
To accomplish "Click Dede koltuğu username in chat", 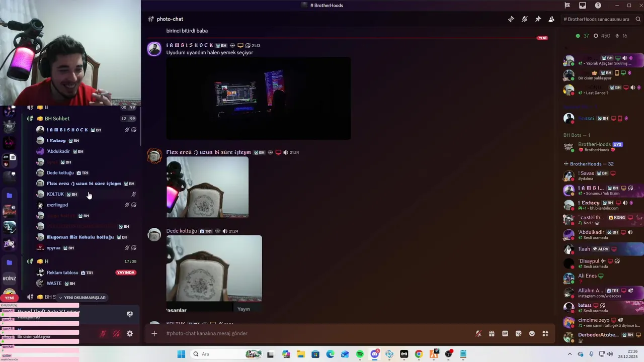I will tap(182, 231).
